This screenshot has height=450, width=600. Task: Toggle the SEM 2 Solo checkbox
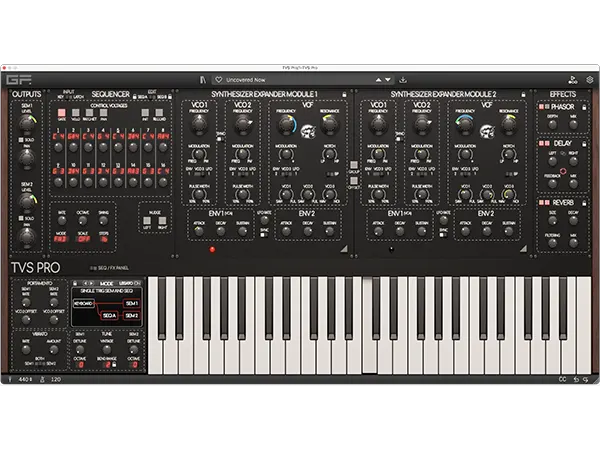[21, 218]
